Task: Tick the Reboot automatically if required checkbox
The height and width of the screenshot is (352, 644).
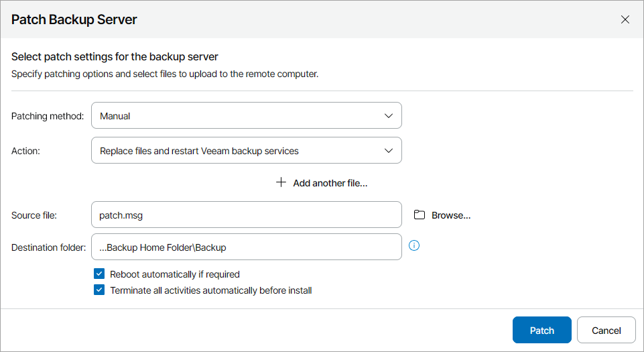Action: pos(99,274)
